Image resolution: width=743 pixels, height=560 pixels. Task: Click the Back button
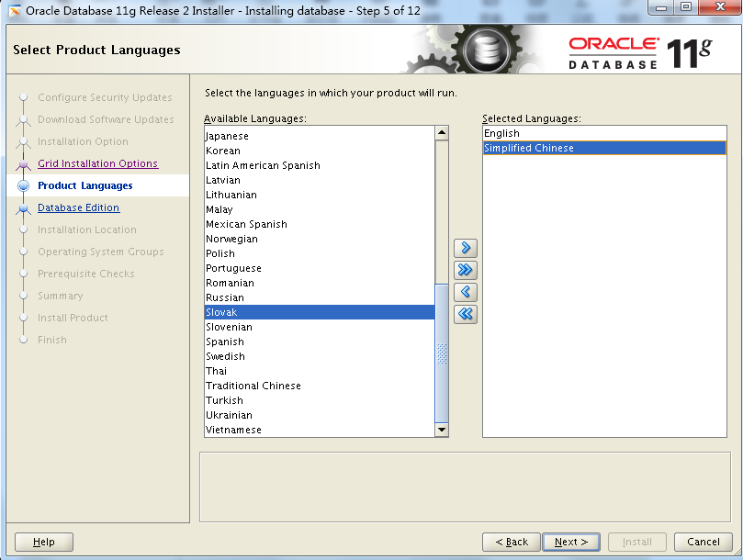pos(512,542)
